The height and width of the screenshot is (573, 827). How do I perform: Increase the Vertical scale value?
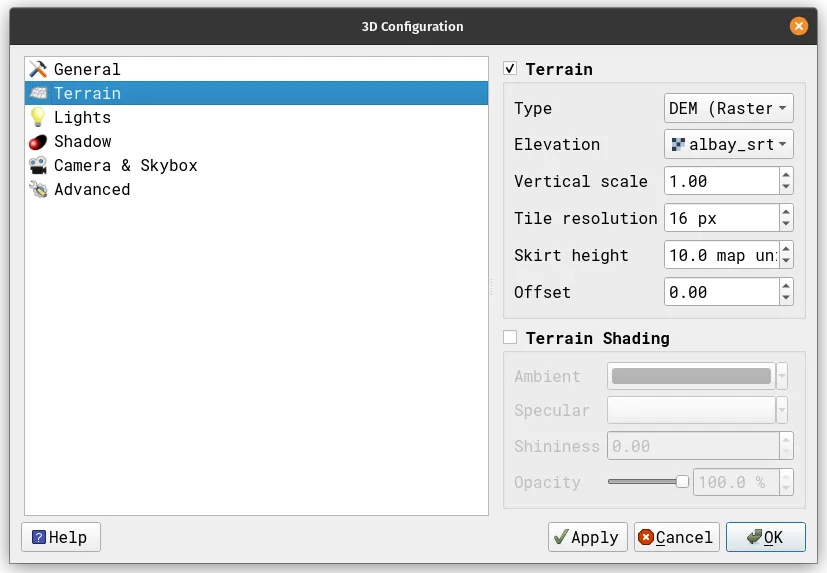click(786, 175)
